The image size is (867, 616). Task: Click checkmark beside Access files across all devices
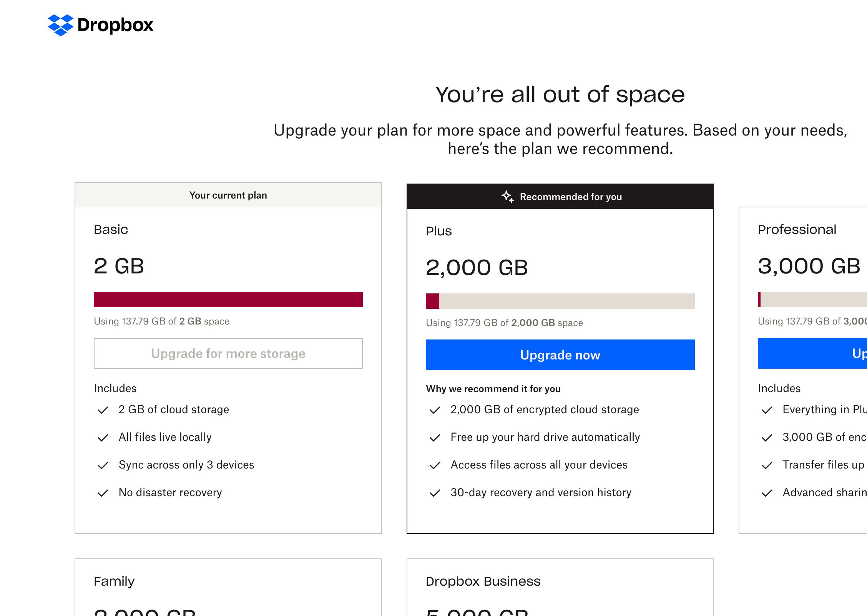pyautogui.click(x=435, y=465)
